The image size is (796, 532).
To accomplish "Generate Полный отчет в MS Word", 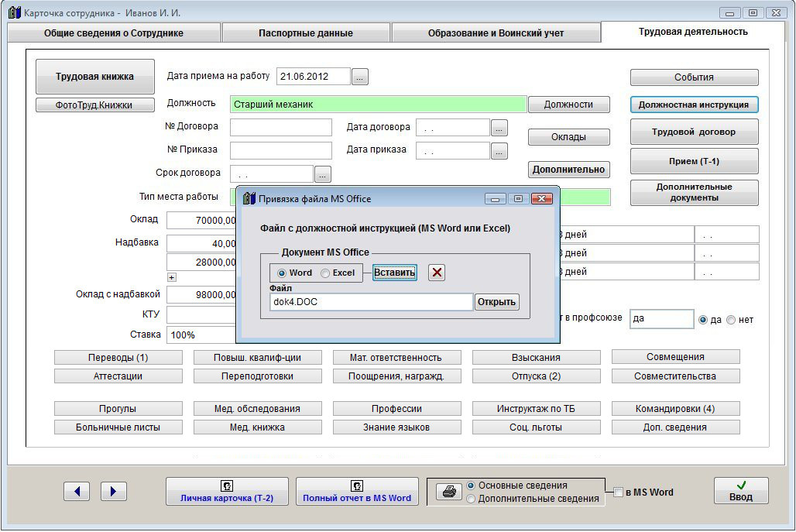I will coord(357,492).
